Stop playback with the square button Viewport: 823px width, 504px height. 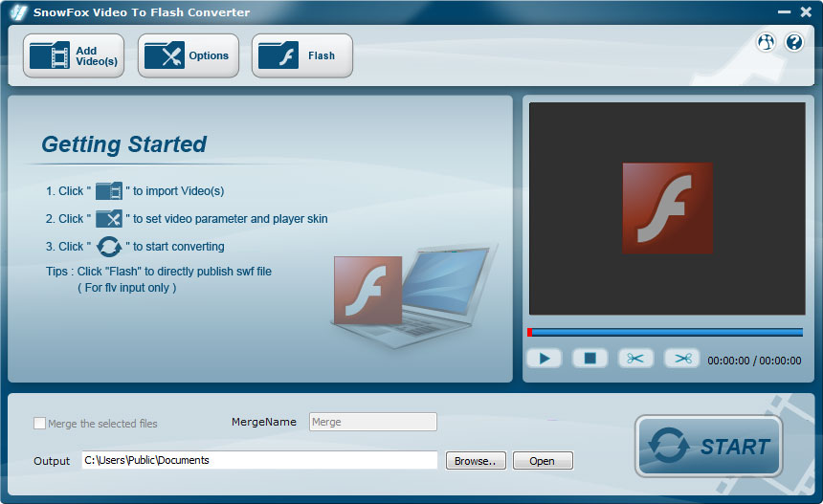pos(590,359)
